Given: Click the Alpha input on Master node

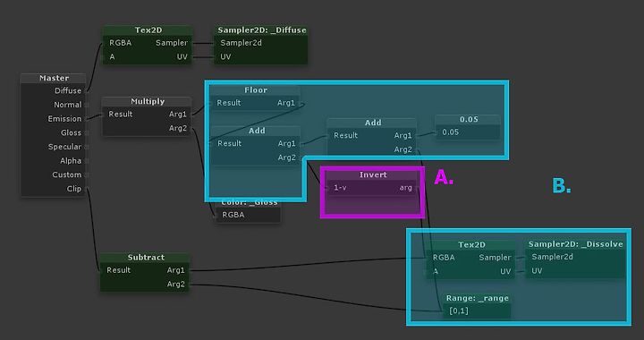Looking at the screenshot, I should point(71,160).
